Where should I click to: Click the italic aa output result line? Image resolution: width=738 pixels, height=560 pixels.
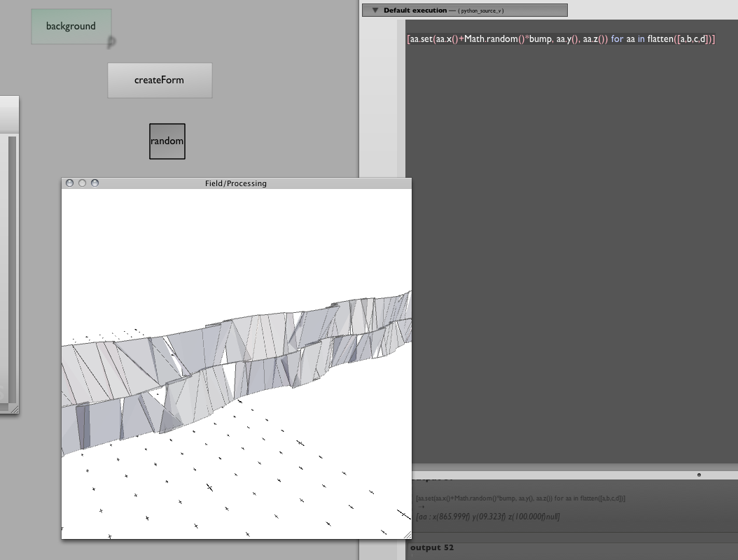tap(487, 517)
